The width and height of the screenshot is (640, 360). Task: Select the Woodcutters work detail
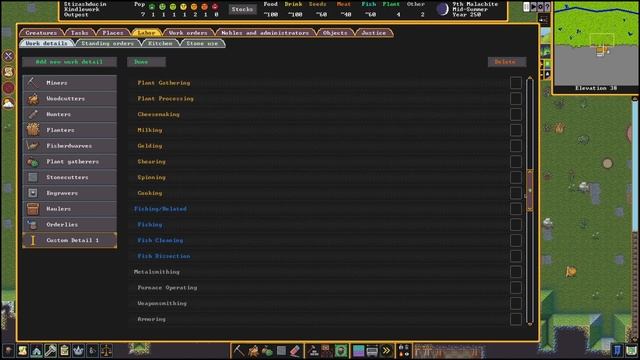tap(70, 99)
